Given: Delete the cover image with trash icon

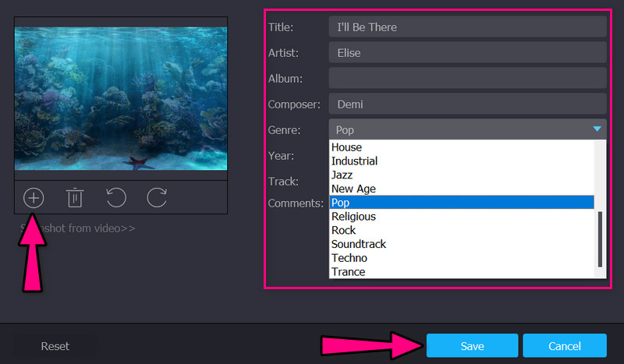Looking at the screenshot, I should coord(75,197).
